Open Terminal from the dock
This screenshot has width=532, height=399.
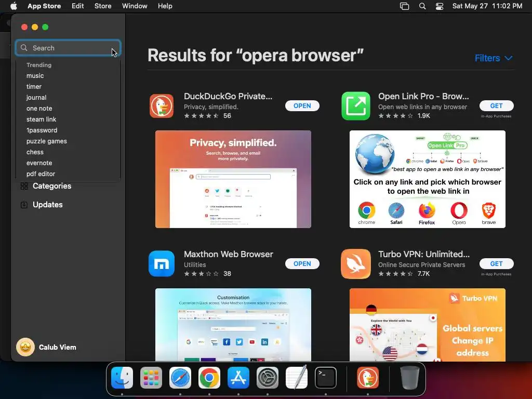326,378
